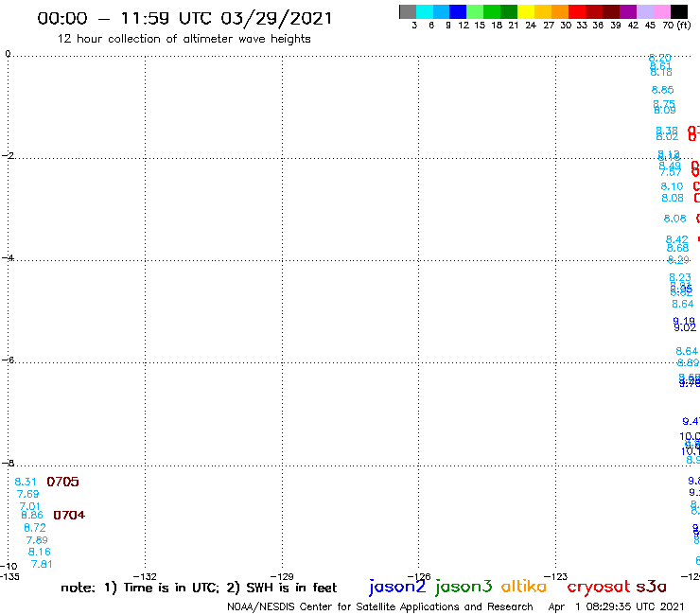Click the maroon time label 0705
Image resolution: width=700 pixels, height=615 pixels.
point(63,482)
